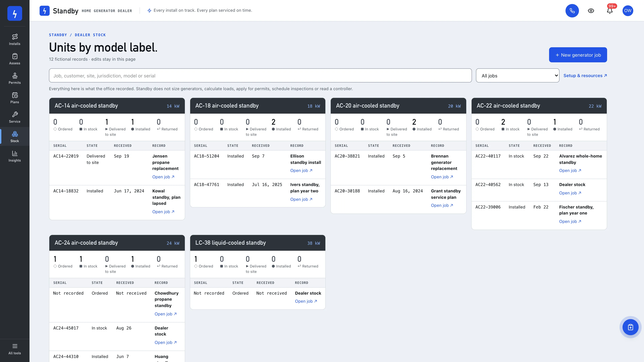
Task: Open the OW user avatar menu
Action: point(628,11)
